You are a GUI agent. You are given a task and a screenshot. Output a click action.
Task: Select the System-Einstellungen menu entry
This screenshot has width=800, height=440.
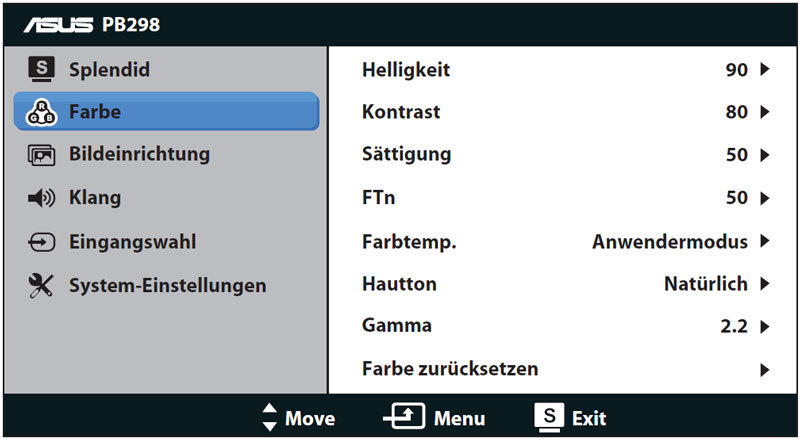point(166,285)
